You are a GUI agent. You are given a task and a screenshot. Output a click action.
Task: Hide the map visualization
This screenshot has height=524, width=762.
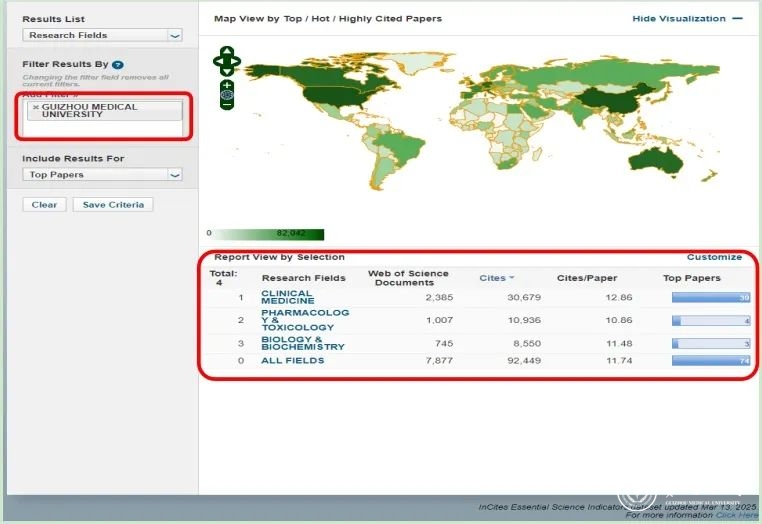point(688,18)
